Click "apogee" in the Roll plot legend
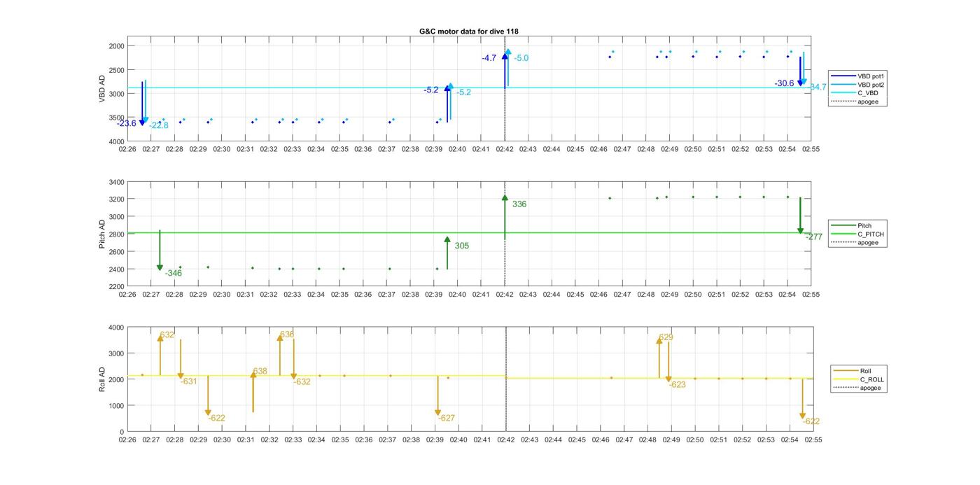The image size is (980, 485). pyautogui.click(x=857, y=388)
